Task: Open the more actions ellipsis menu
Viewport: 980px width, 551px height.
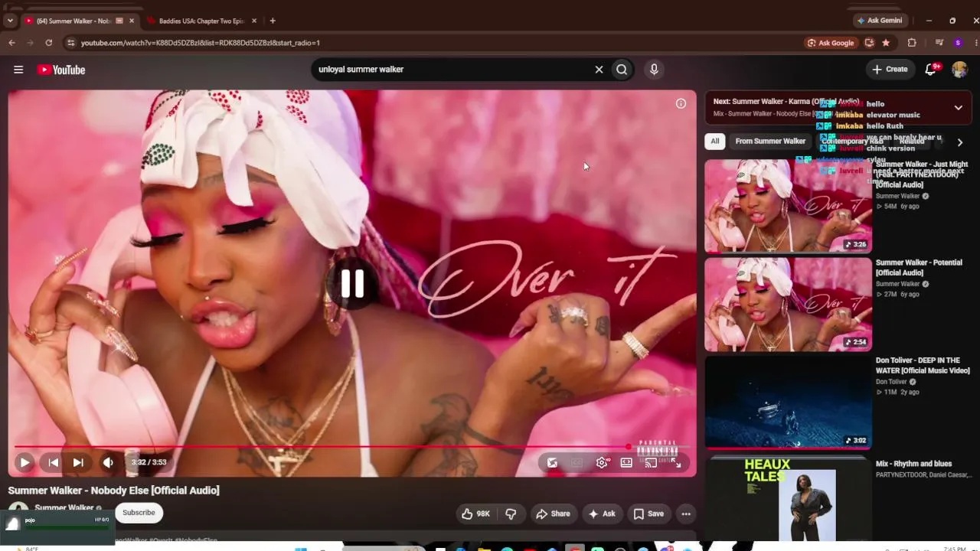Action: pyautogui.click(x=686, y=514)
